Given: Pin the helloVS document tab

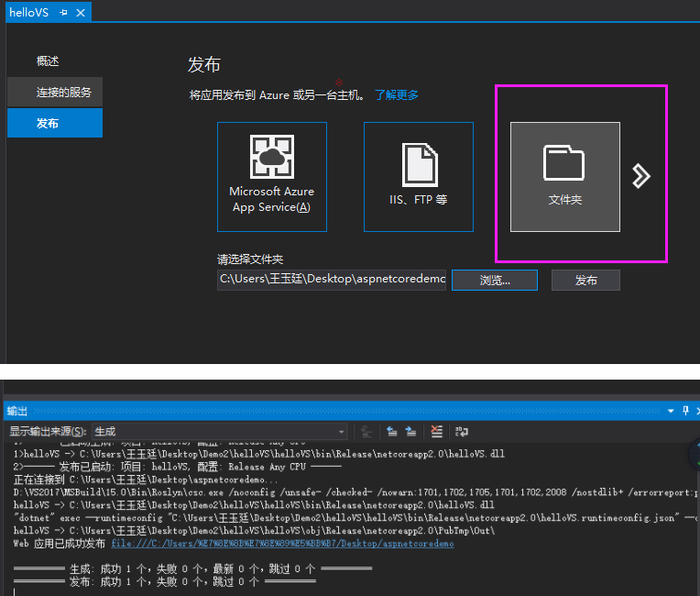Looking at the screenshot, I should [63, 13].
